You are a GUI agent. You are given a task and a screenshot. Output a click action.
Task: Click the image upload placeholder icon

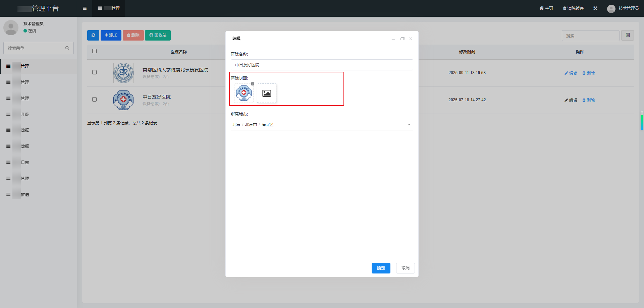pos(267,93)
